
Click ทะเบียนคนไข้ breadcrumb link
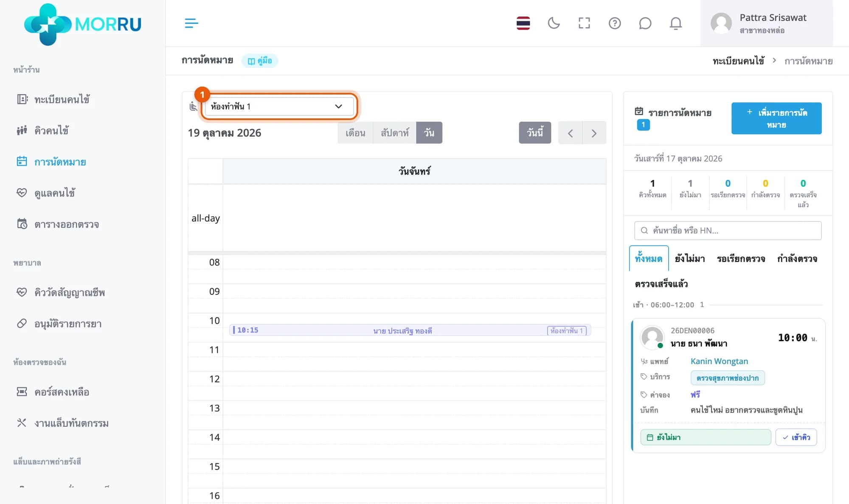(738, 61)
